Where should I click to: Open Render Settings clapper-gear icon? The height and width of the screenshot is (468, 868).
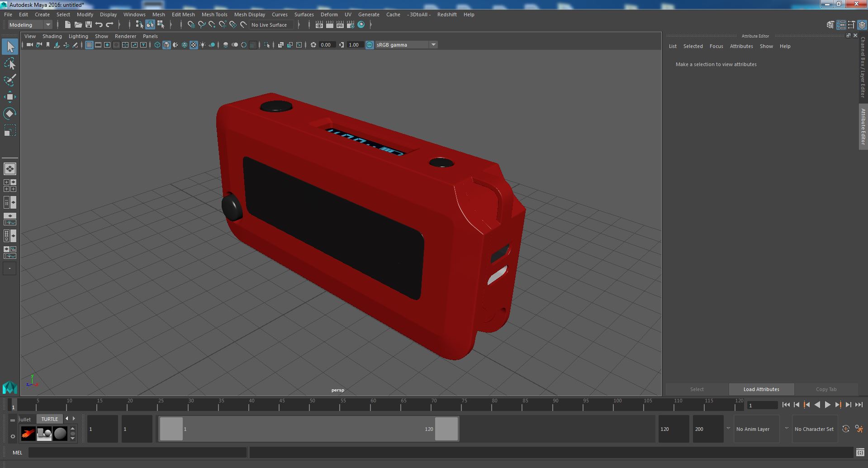351,25
